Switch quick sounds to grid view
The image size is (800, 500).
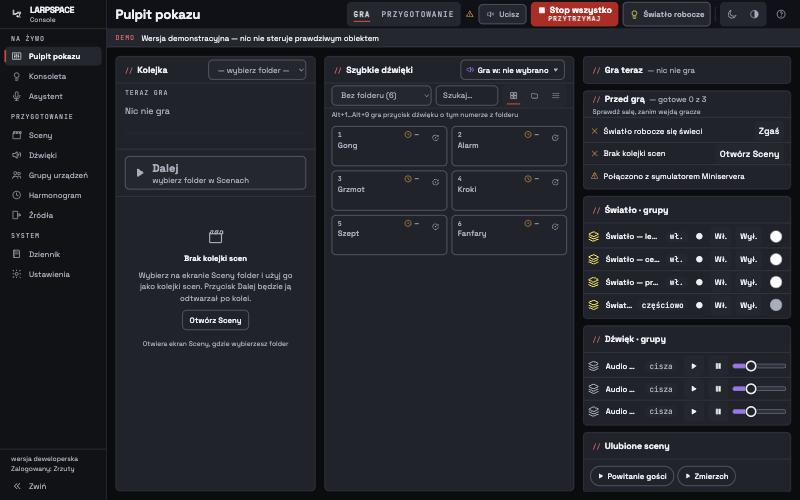pyautogui.click(x=513, y=95)
